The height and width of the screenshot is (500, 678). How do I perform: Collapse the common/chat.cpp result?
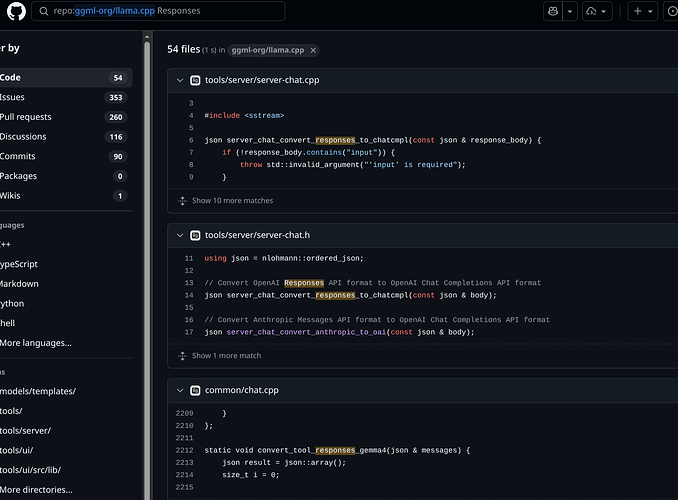(180, 391)
